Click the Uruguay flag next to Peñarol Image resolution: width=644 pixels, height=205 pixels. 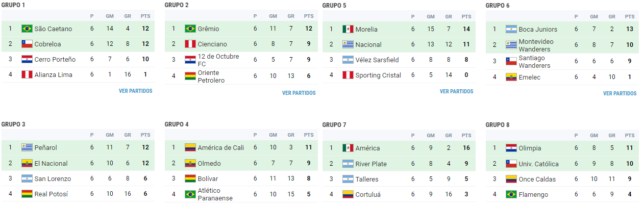tap(27, 148)
